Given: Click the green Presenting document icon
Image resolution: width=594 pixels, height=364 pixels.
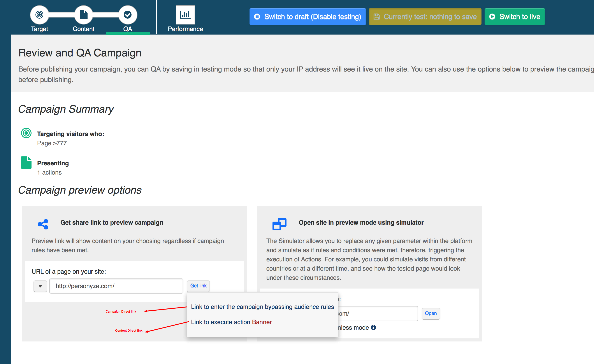Looking at the screenshot, I should [26, 162].
